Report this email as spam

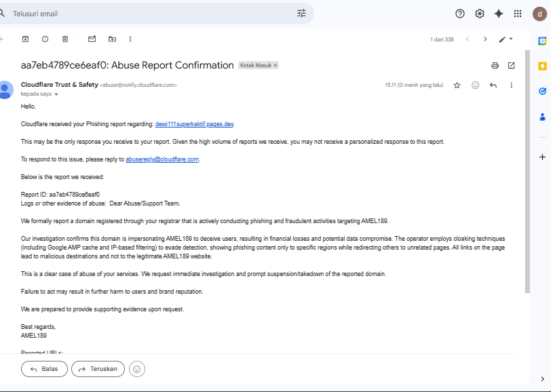tap(45, 39)
